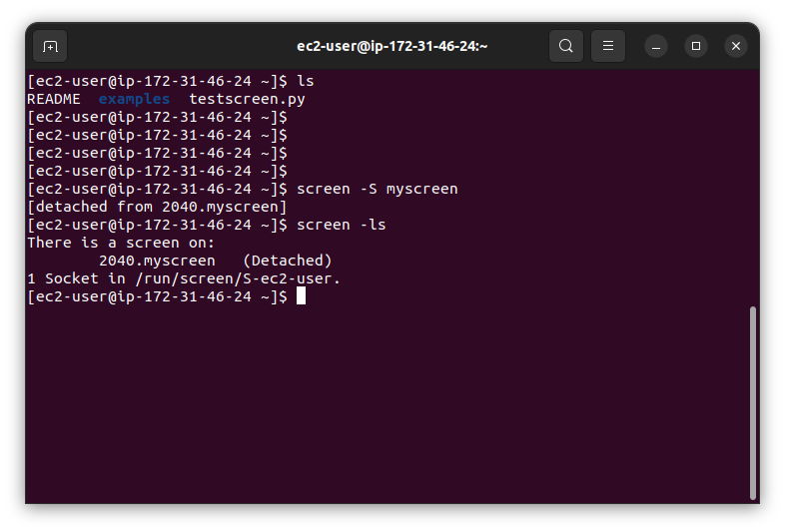The height and width of the screenshot is (532, 785).
Task: Minimize the terminal window
Action: tap(656, 46)
